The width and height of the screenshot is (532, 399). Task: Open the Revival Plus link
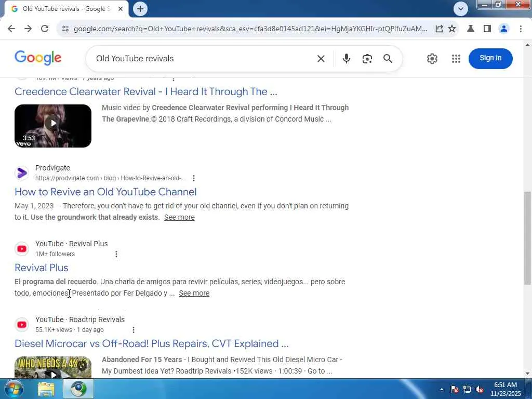[42, 268]
